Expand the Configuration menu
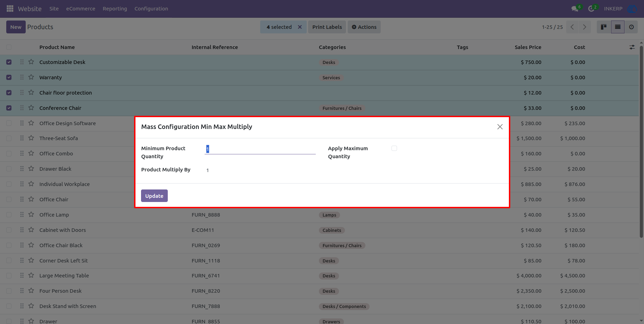Image resolution: width=644 pixels, height=324 pixels. click(x=151, y=9)
